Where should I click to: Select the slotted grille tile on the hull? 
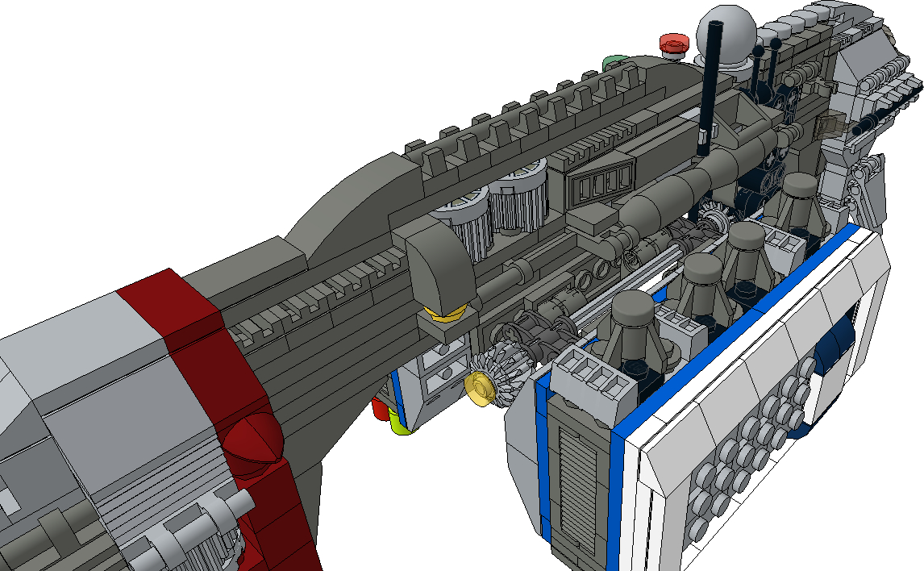tap(601, 182)
